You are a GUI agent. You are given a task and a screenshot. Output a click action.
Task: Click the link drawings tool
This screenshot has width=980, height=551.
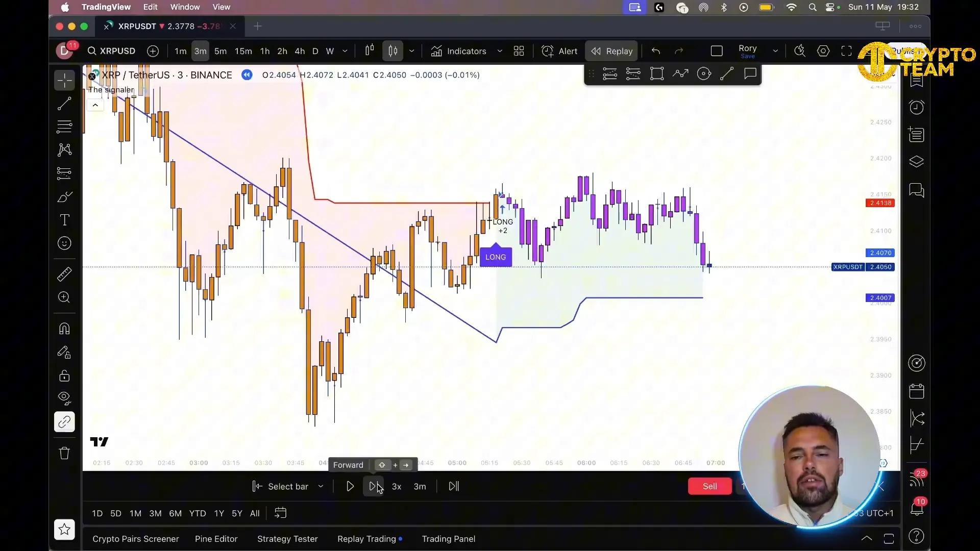(64, 422)
